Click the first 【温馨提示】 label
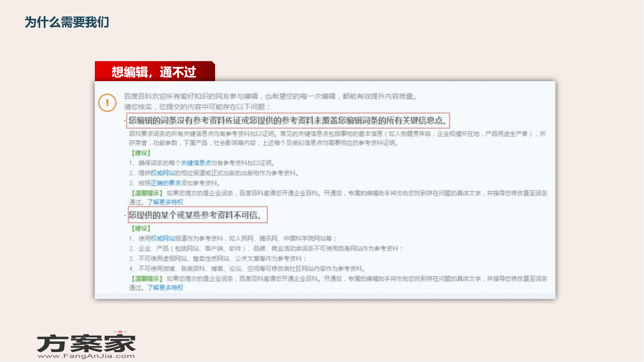The image size is (644, 362). [147, 193]
